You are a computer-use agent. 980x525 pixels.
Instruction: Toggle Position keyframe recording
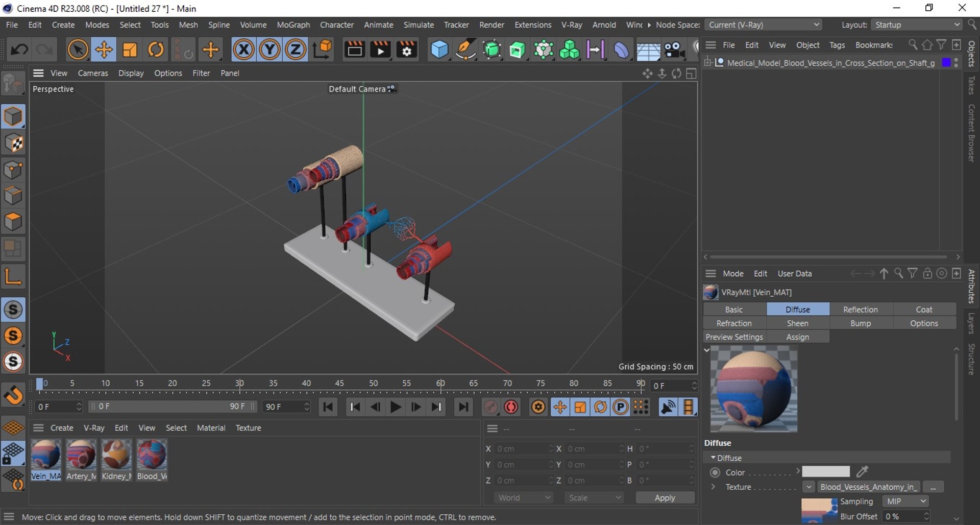pos(560,407)
